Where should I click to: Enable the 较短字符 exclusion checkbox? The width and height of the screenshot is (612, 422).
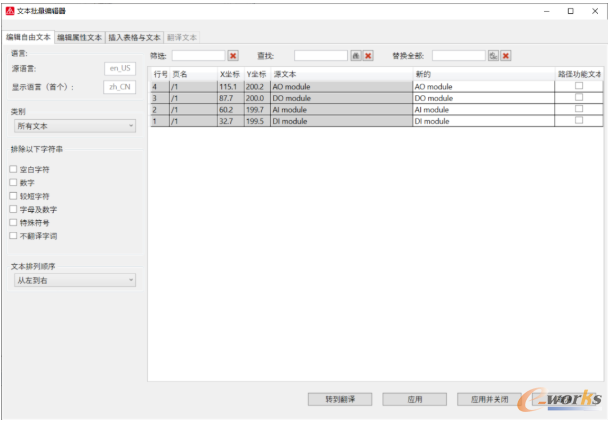pos(13,196)
